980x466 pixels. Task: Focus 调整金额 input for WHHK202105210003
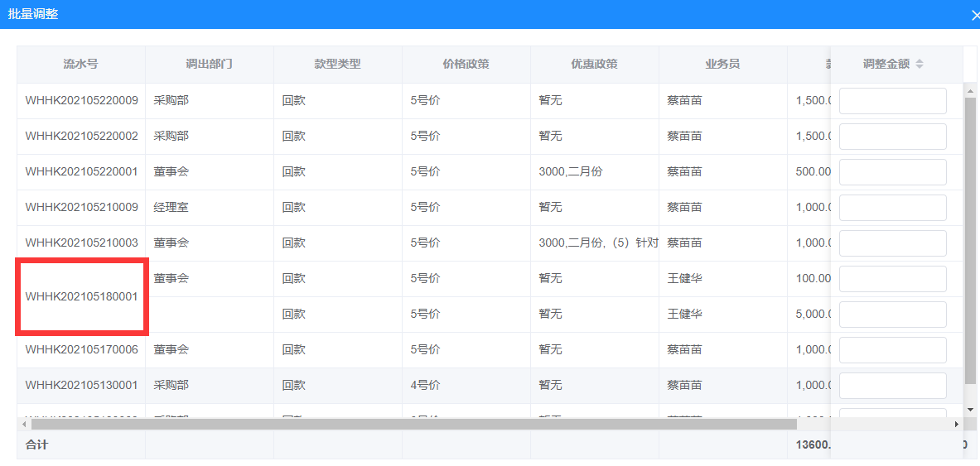[892, 243]
